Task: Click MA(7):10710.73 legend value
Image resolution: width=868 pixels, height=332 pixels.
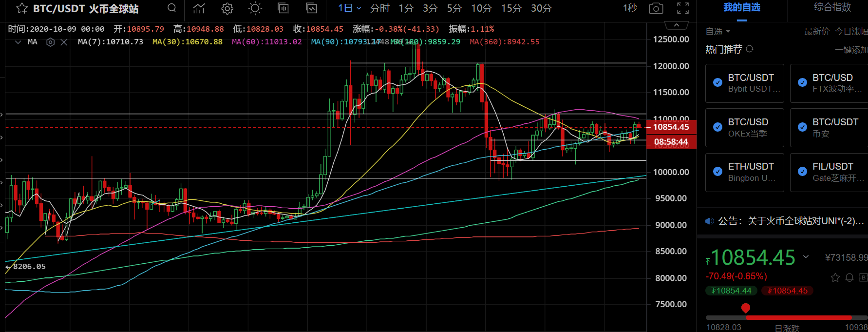Action: click(111, 42)
